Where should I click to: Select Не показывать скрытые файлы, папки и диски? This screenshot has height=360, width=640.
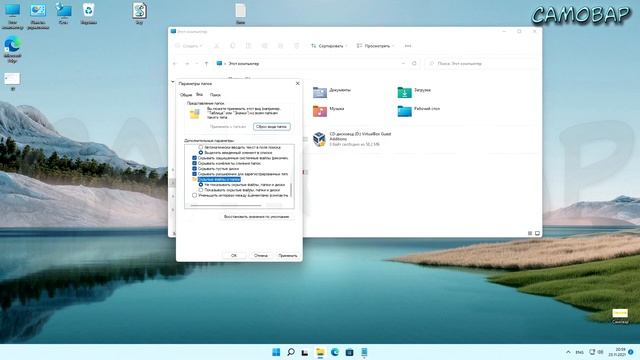pos(201,184)
